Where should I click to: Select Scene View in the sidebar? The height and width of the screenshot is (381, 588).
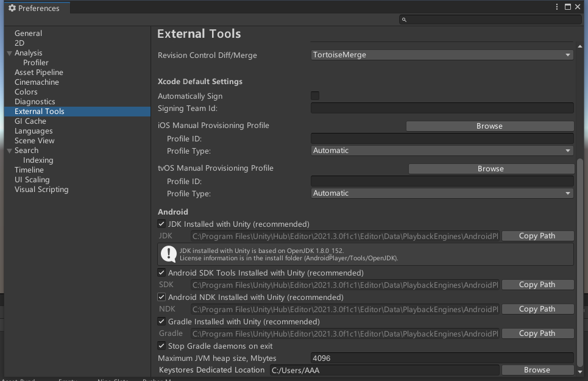click(x=34, y=140)
